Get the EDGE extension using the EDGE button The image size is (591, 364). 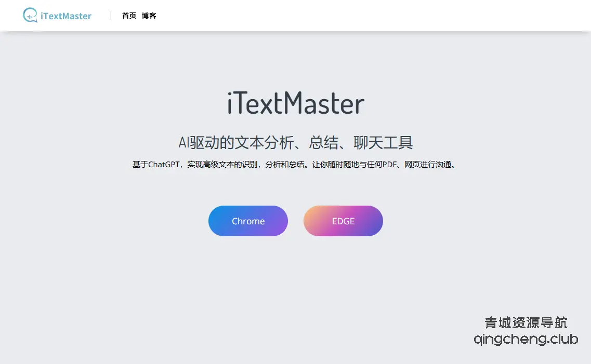click(343, 221)
